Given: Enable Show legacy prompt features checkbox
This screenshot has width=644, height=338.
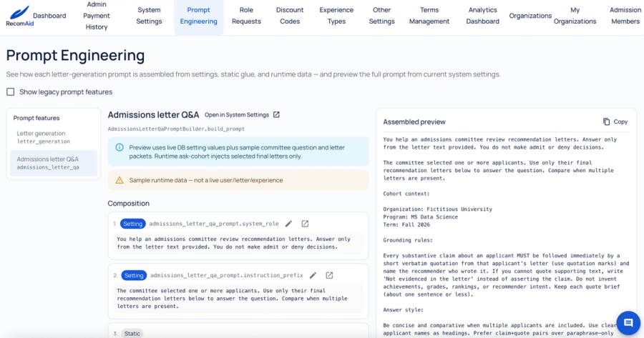Looking at the screenshot, I should (11, 92).
